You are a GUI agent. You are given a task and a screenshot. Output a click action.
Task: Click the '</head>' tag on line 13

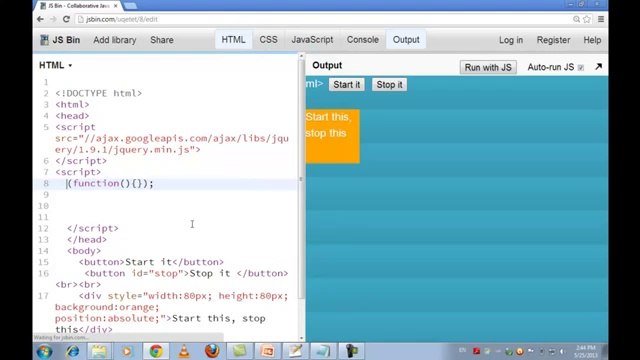(x=87, y=240)
